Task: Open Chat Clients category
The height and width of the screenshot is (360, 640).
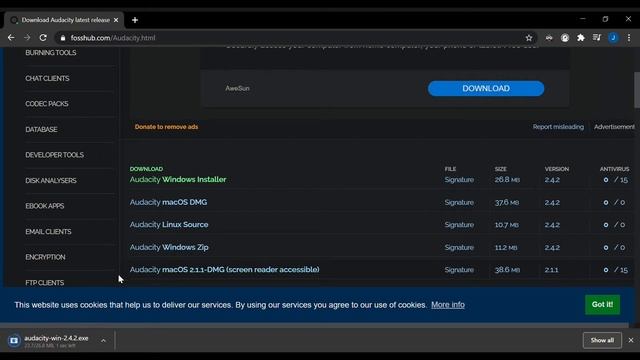Action: coord(47,78)
